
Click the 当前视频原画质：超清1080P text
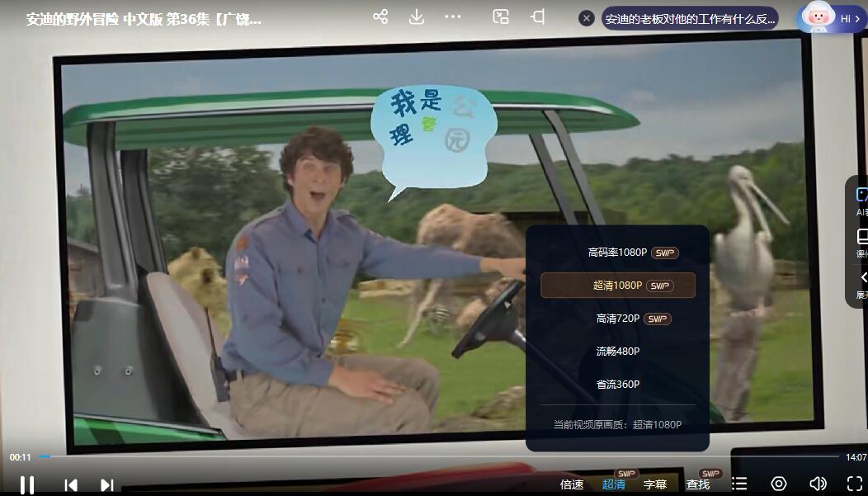[x=618, y=424]
